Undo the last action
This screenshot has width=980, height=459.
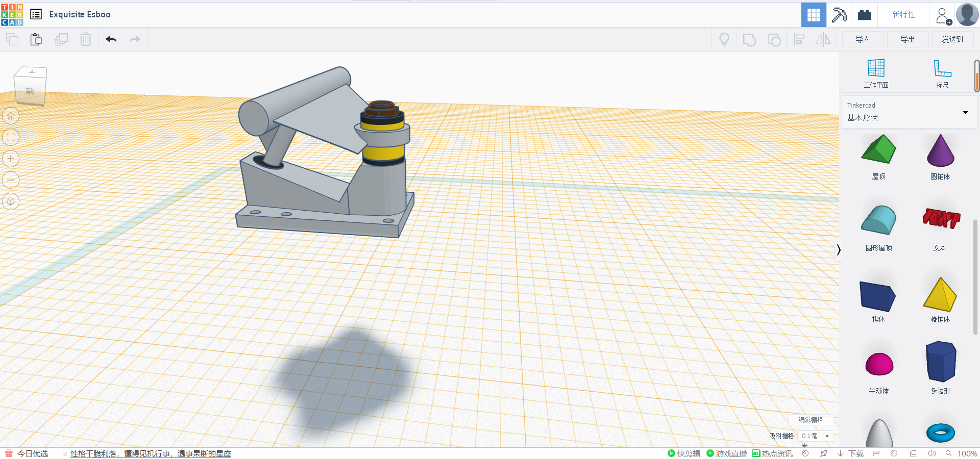tap(111, 39)
